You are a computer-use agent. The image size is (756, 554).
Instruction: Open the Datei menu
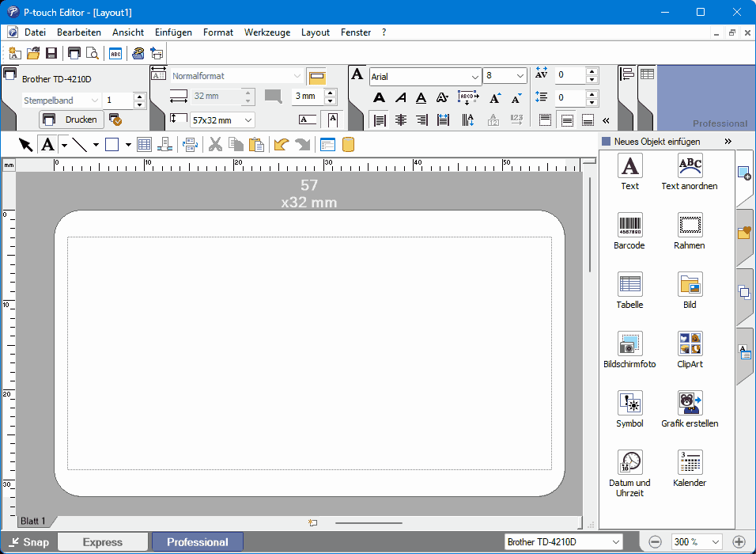click(x=36, y=32)
